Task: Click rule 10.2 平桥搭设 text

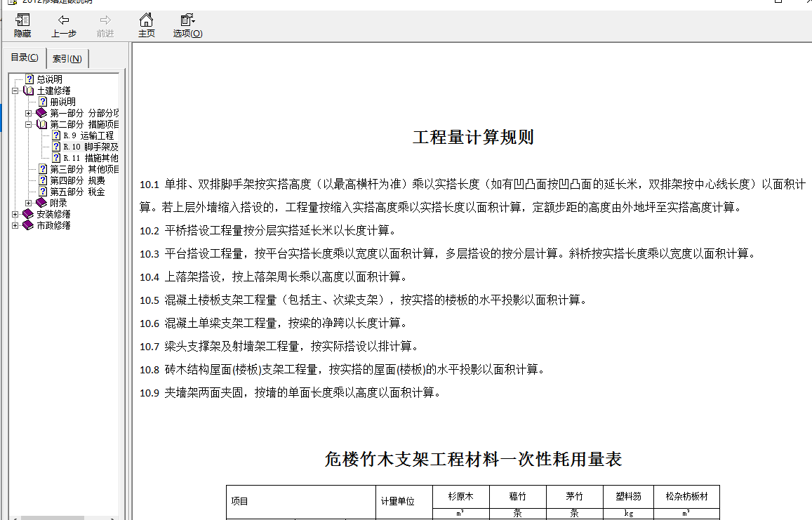Action: [267, 230]
